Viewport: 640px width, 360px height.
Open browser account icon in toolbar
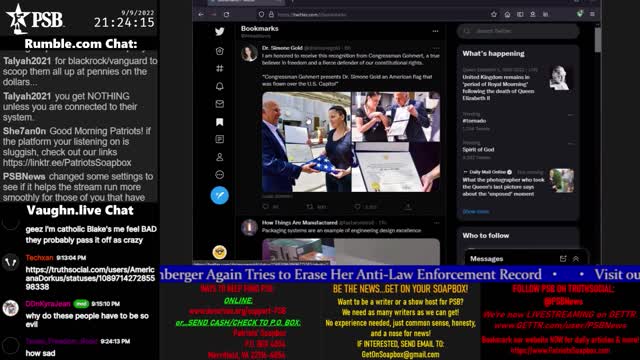533,14
